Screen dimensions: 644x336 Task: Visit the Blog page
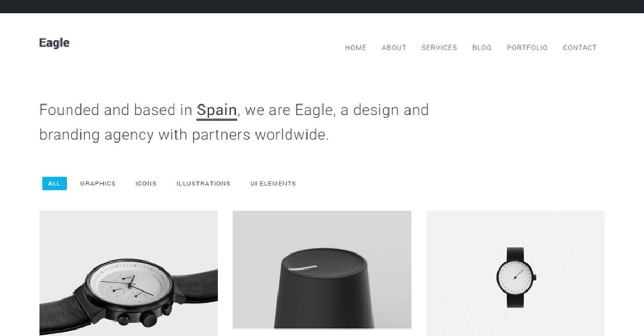482,48
